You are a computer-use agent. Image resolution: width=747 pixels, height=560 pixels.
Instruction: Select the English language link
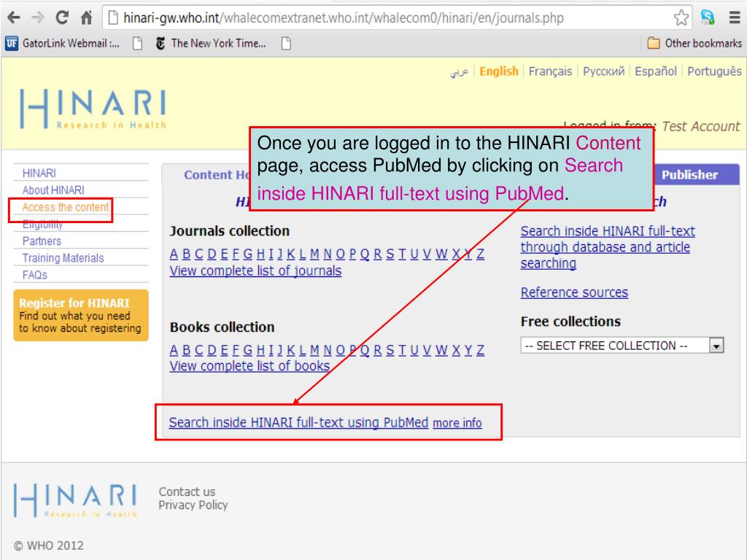point(498,71)
